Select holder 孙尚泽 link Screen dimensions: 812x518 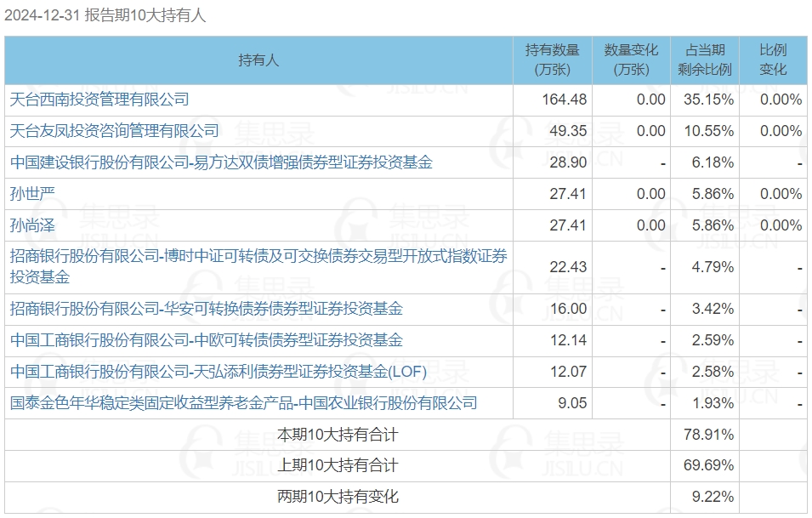pyautogui.click(x=32, y=225)
